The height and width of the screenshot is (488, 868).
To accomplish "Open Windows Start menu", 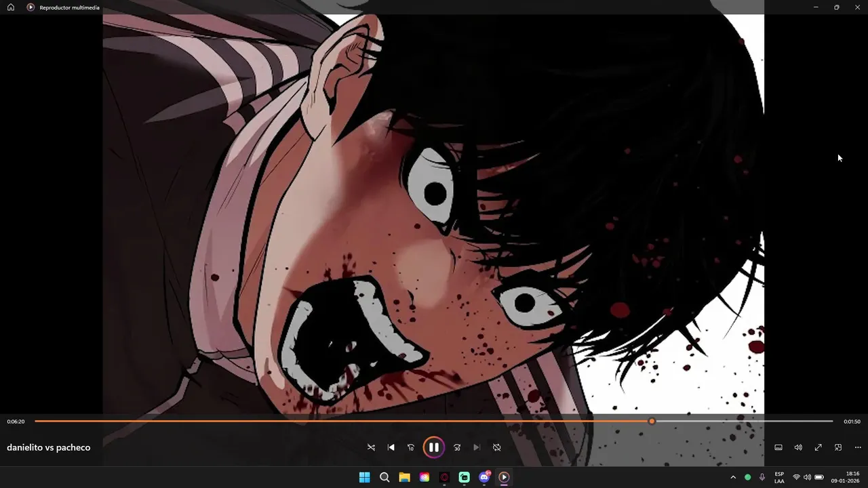I will click(364, 477).
